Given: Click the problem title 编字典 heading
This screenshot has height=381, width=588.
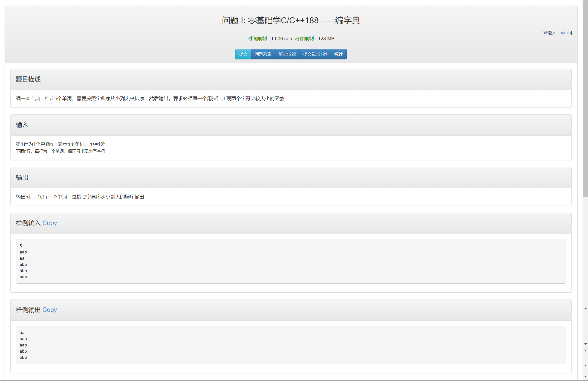Looking at the screenshot, I should (291, 20).
